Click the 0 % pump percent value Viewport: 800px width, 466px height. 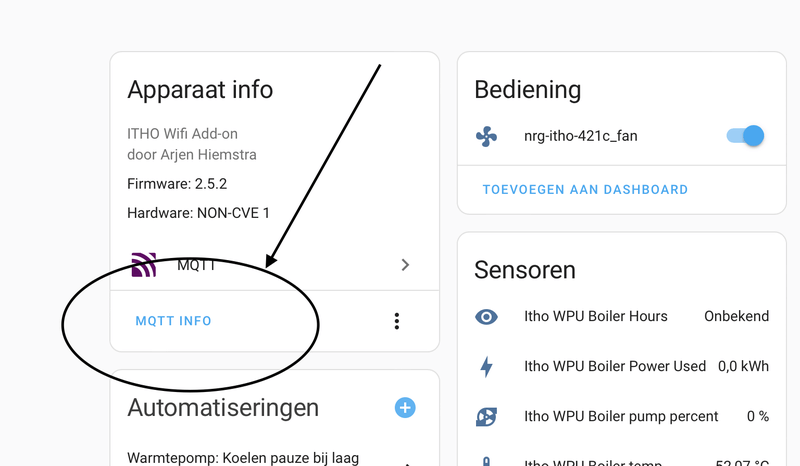757,416
